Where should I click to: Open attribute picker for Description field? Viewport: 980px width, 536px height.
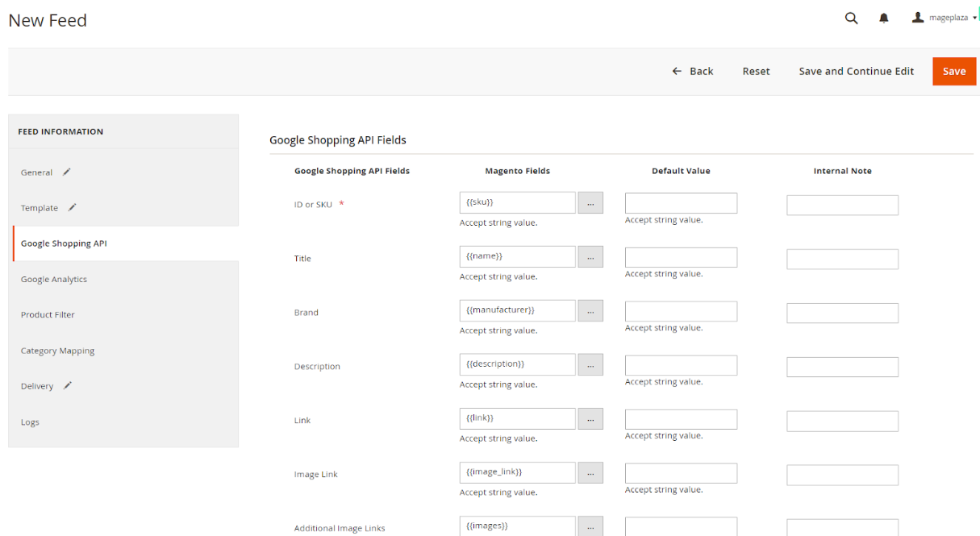click(590, 365)
